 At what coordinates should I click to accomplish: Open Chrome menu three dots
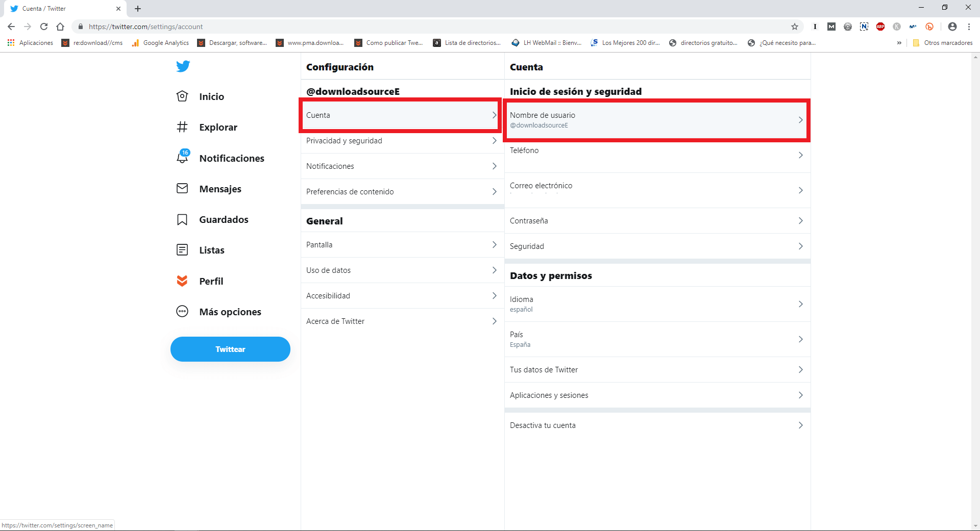pyautogui.click(x=969, y=27)
